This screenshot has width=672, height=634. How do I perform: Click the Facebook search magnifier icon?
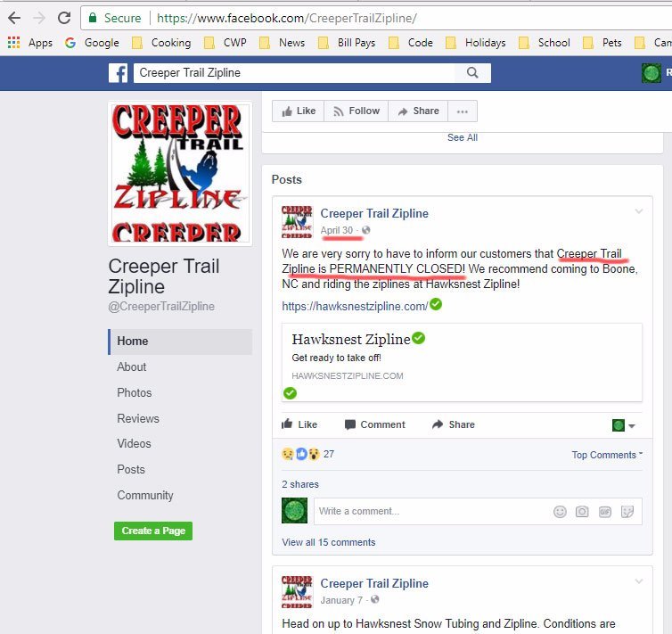point(472,73)
